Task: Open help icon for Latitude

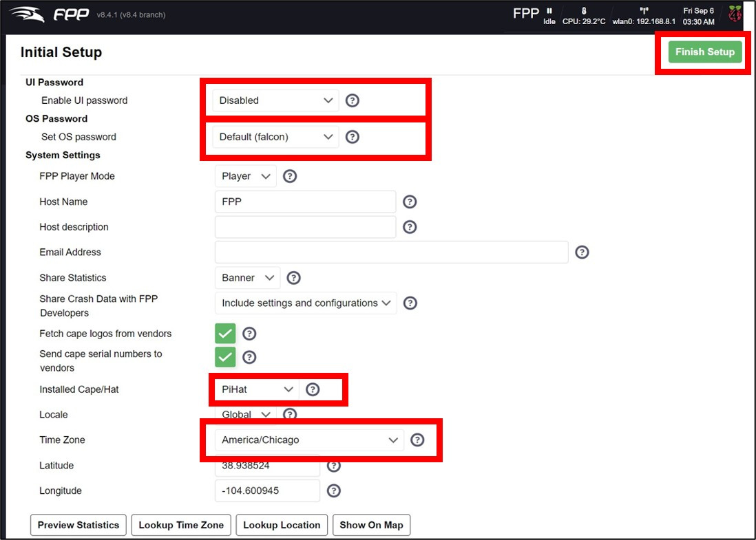Action: [x=334, y=465]
